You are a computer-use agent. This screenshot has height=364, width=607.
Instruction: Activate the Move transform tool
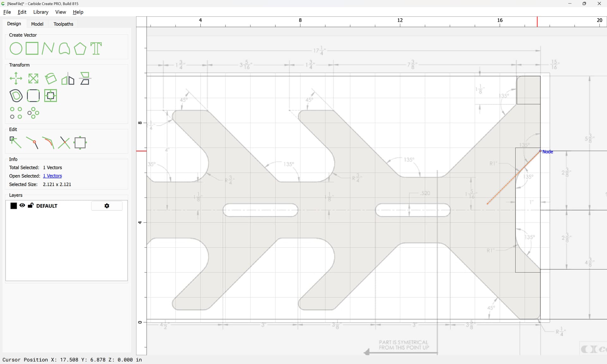coord(16,78)
